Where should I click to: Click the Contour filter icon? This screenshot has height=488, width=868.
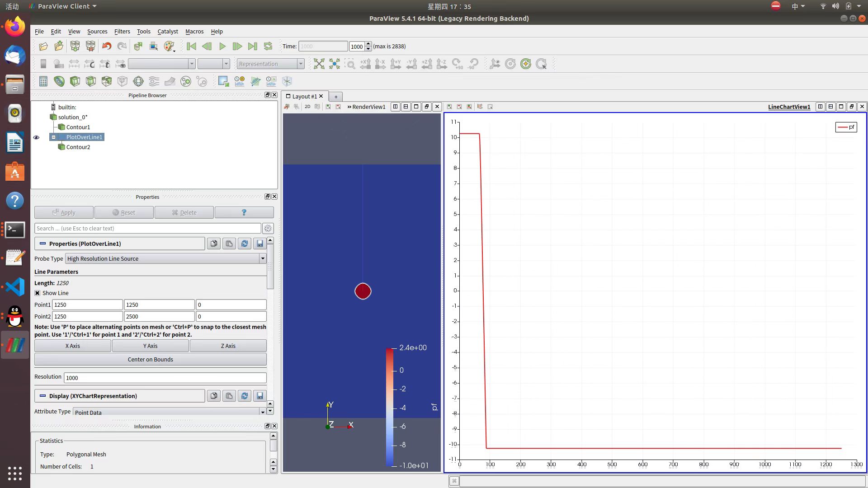click(59, 81)
